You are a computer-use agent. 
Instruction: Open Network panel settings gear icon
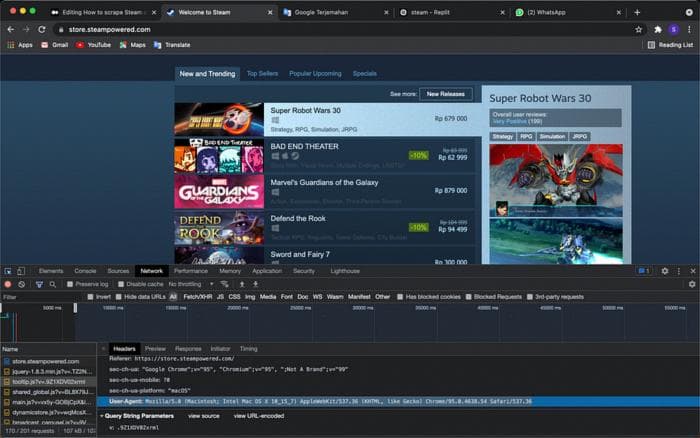pos(692,284)
